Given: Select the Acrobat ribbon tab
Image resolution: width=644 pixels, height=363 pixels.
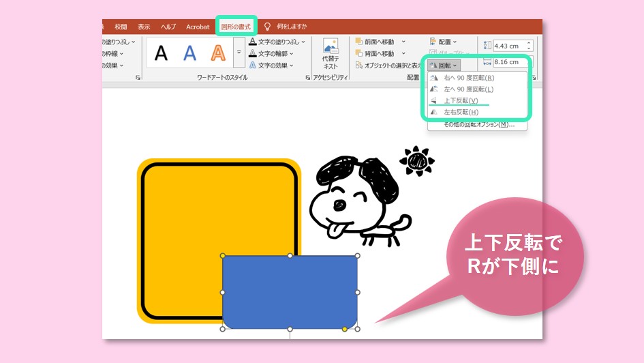Looking at the screenshot, I should (198, 27).
